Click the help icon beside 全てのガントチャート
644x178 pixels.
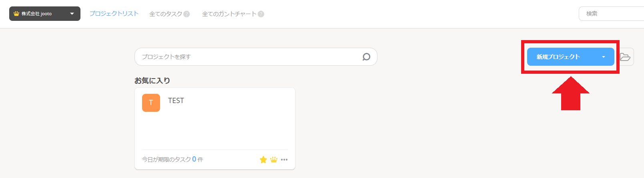(x=261, y=14)
